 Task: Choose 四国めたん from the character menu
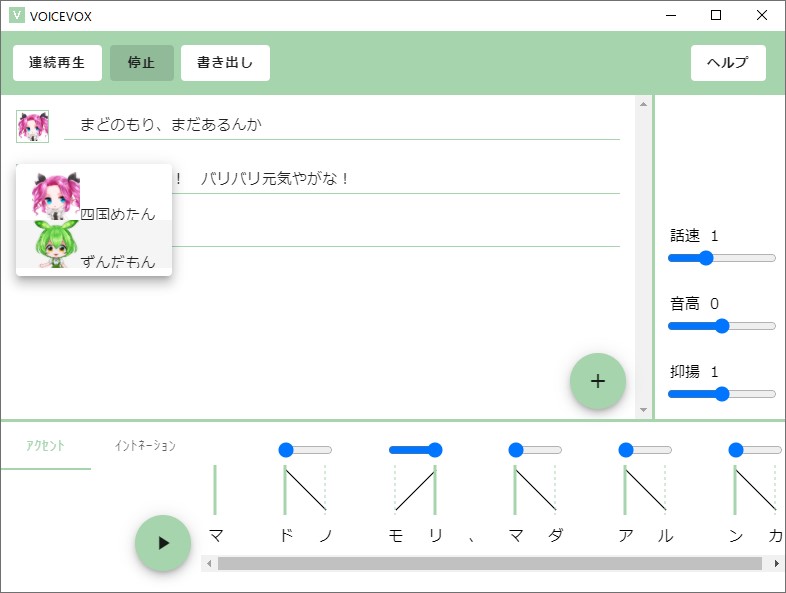point(94,196)
